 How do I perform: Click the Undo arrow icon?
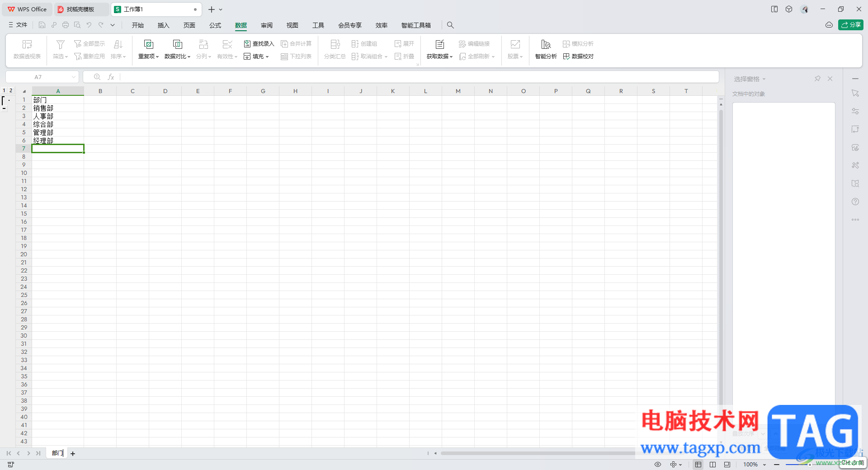[89, 25]
